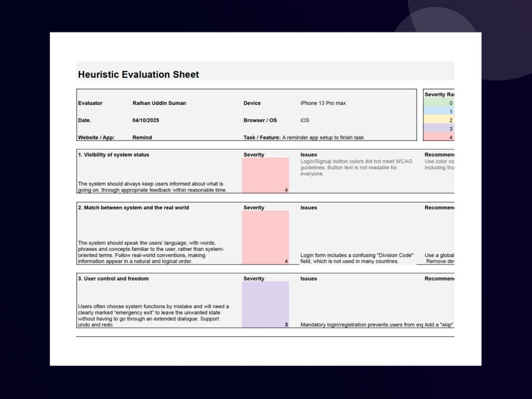Click the "Browser / OS" label

click(260, 121)
